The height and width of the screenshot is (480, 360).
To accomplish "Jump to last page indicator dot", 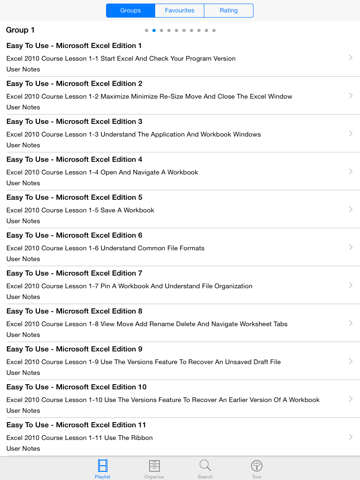I will [214, 30].
